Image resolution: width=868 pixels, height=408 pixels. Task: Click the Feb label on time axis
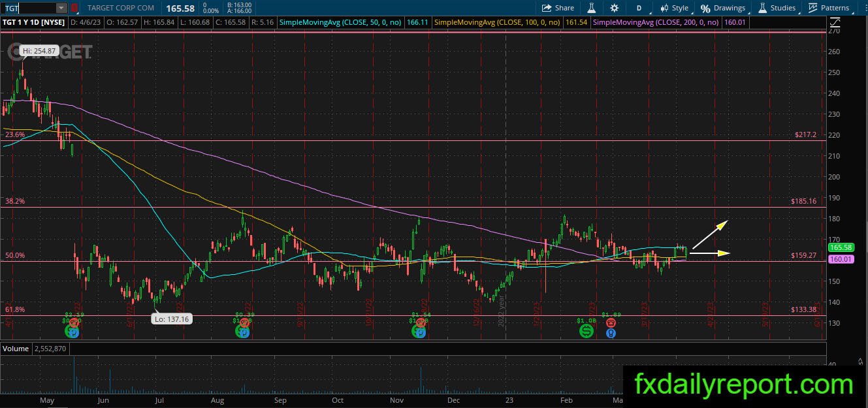[x=566, y=401]
